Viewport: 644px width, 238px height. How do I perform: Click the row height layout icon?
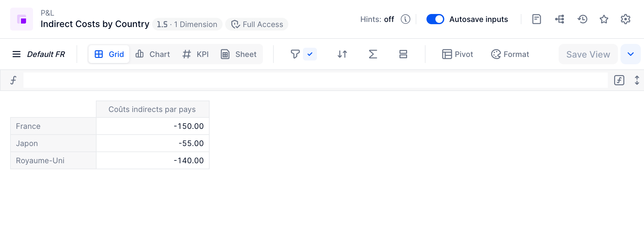coord(403,54)
